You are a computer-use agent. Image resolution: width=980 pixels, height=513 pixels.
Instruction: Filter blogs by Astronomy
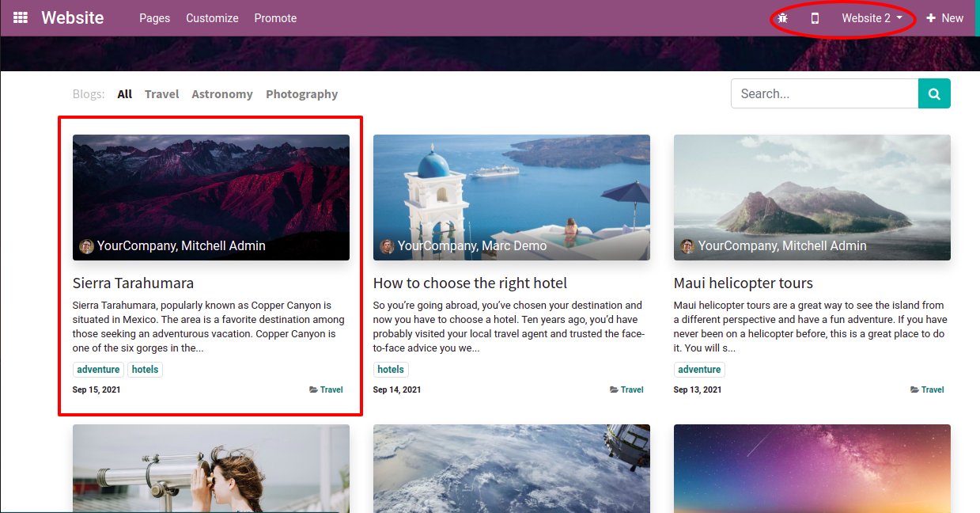pos(222,94)
